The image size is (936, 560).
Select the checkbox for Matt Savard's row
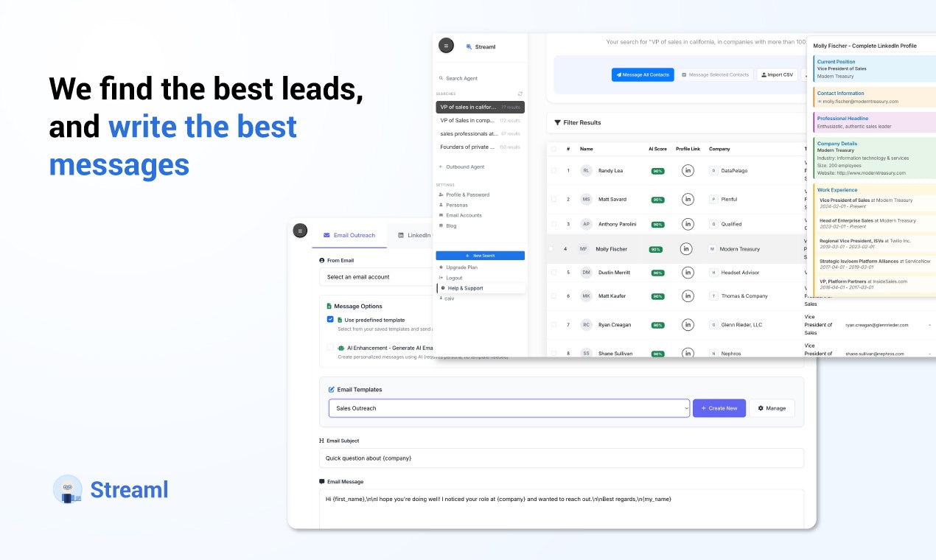point(553,199)
